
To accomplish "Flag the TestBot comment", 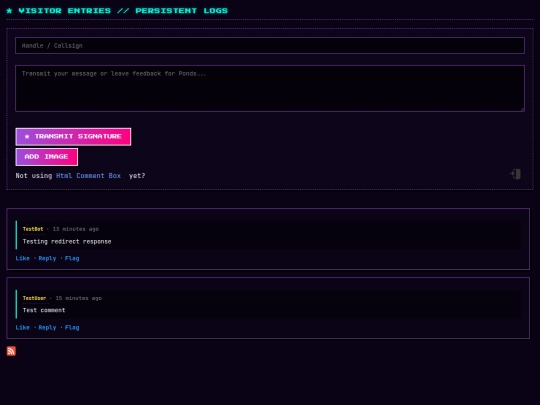I will [72, 258].
